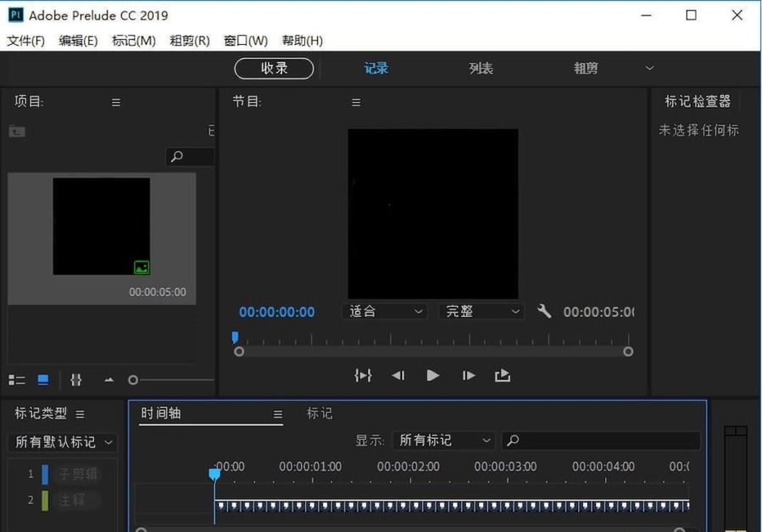Open the 节目 monitor panel menu
Screen dimensions: 762x532
(x=356, y=103)
